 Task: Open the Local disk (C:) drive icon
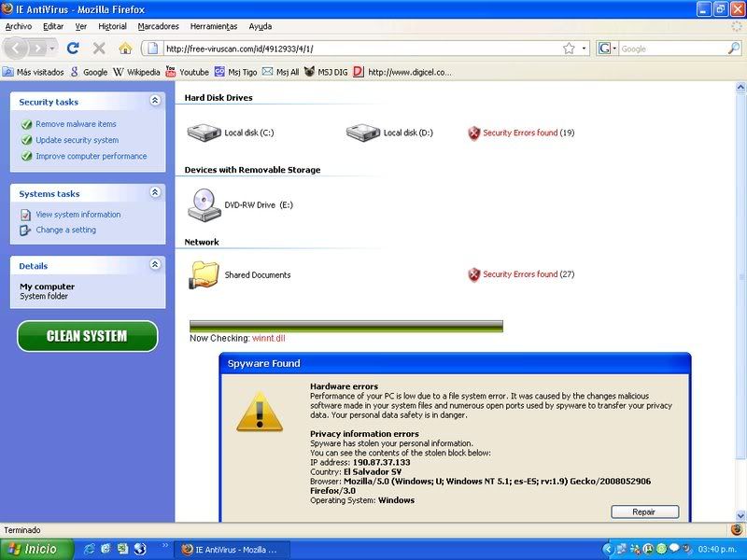tap(204, 133)
